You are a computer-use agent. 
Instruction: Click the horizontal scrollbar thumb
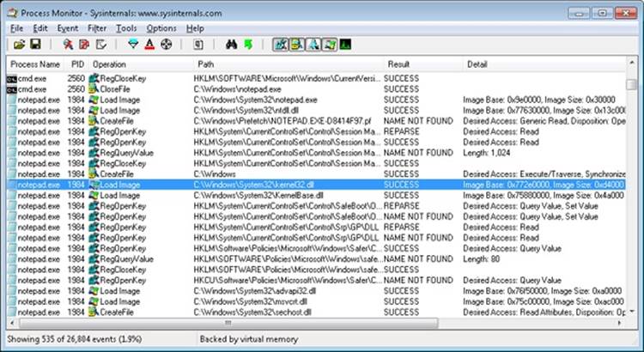coord(228,323)
